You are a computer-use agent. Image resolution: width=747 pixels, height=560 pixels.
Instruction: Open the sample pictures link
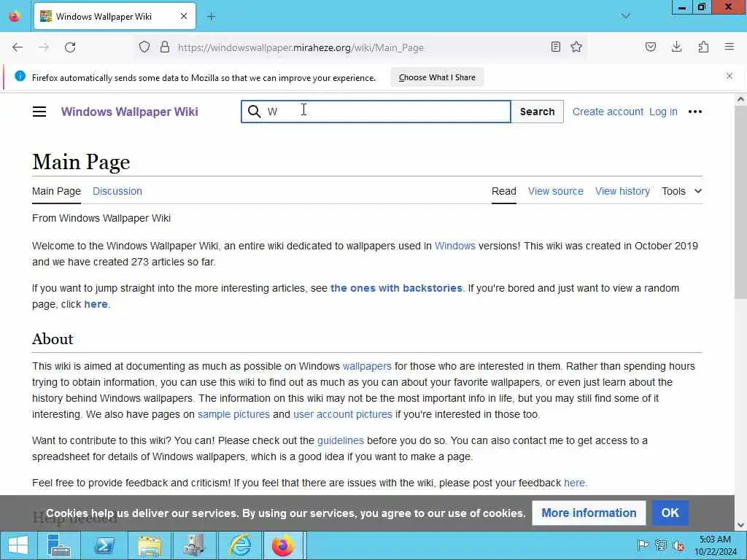(x=233, y=414)
